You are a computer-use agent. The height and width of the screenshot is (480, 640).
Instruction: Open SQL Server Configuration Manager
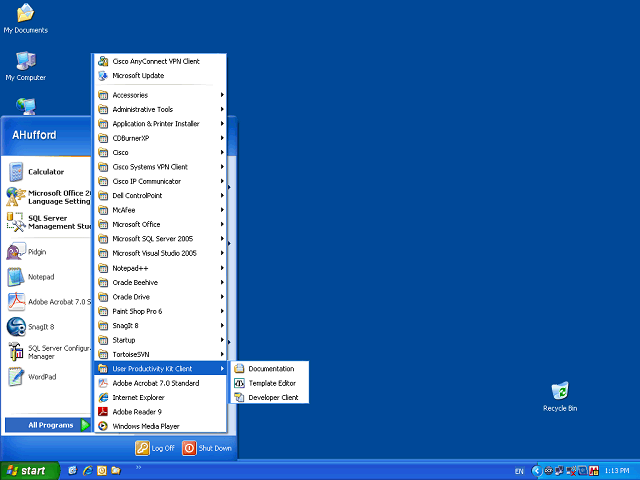coord(47,352)
